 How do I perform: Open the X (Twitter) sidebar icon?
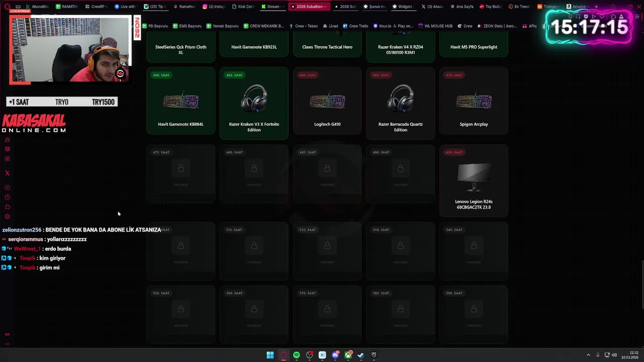(7, 173)
